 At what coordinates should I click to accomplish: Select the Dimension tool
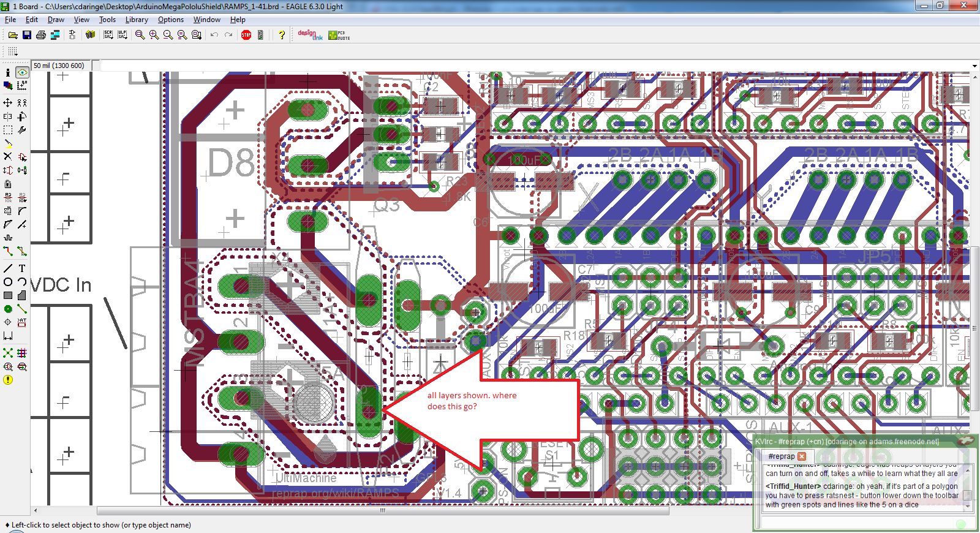click(8, 336)
